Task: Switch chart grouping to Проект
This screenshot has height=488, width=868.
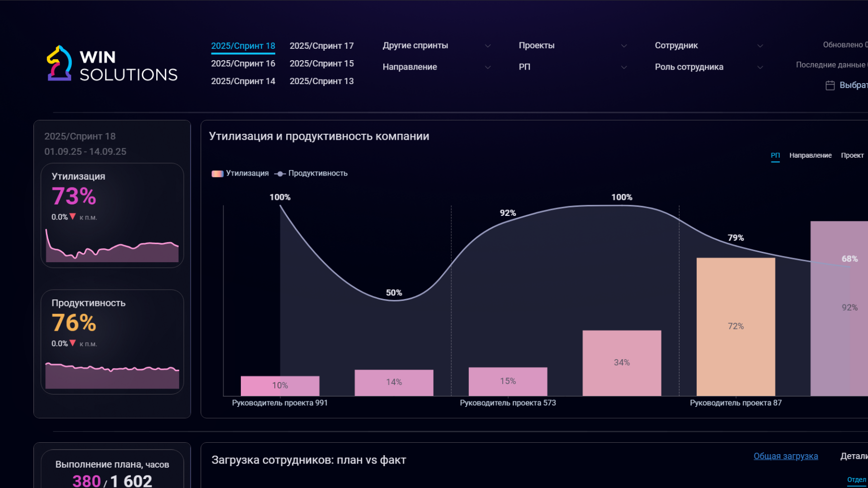Action: coord(852,156)
